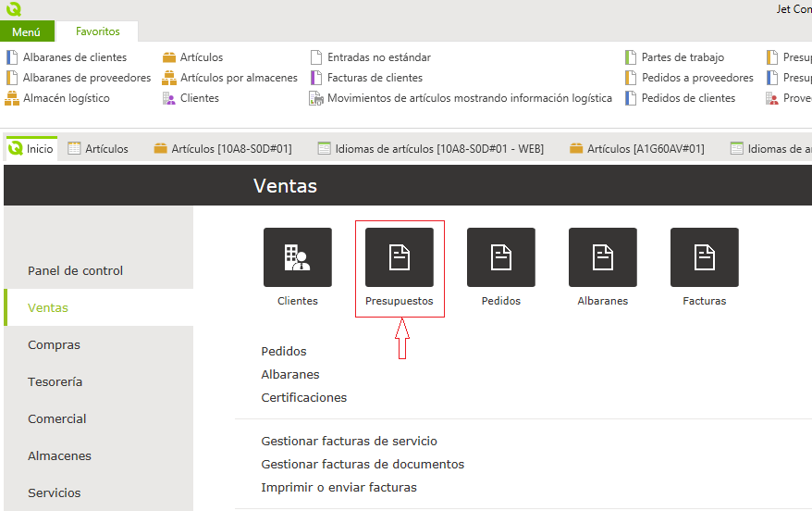
Task: Open Pedidos a proveedores favorite
Action: [x=689, y=78]
